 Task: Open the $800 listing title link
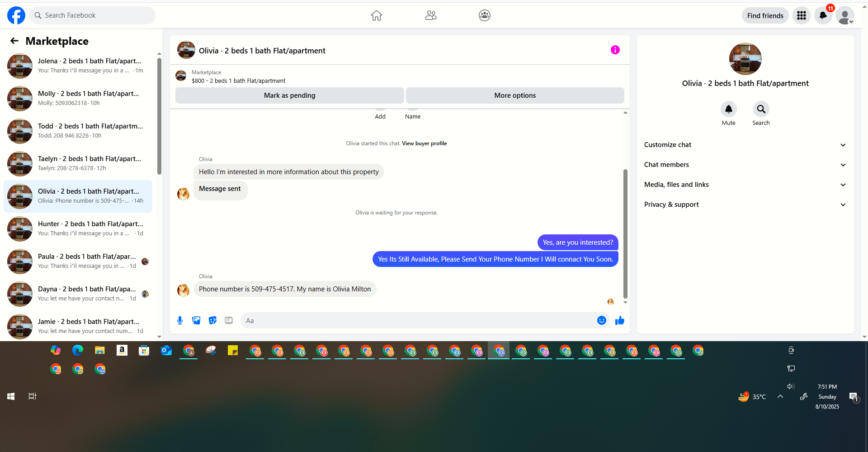click(x=238, y=81)
